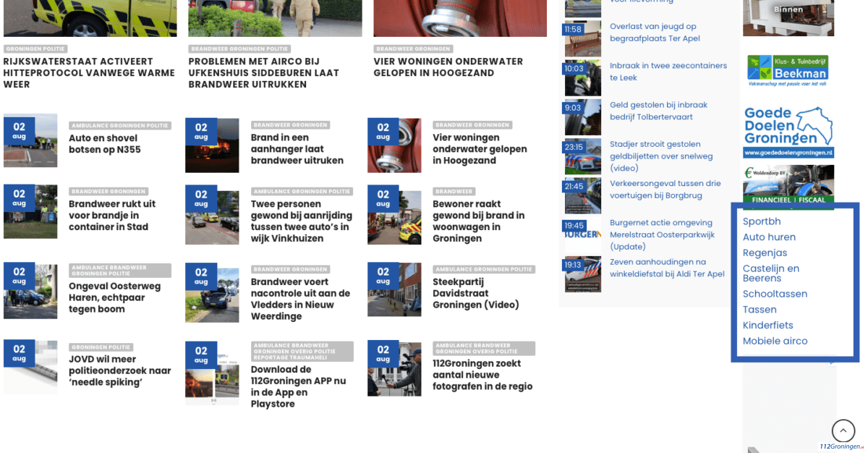The width and height of the screenshot is (868, 453).
Task: Open the Goede Doelen Groningen banner
Action: click(x=788, y=132)
